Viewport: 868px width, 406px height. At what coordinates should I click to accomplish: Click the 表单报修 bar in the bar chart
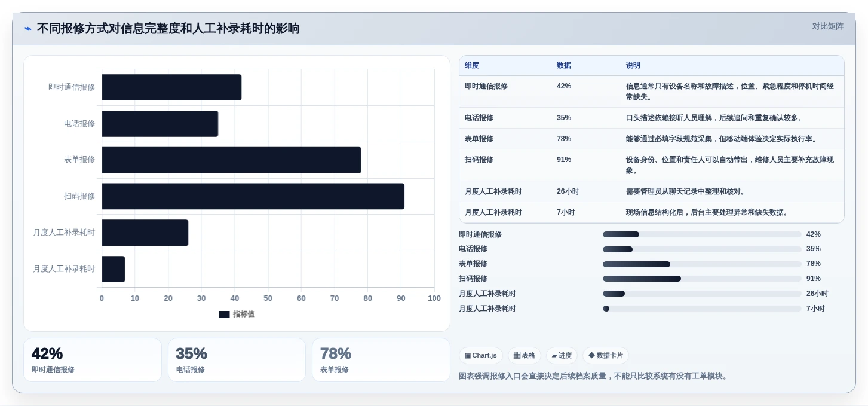coord(231,160)
